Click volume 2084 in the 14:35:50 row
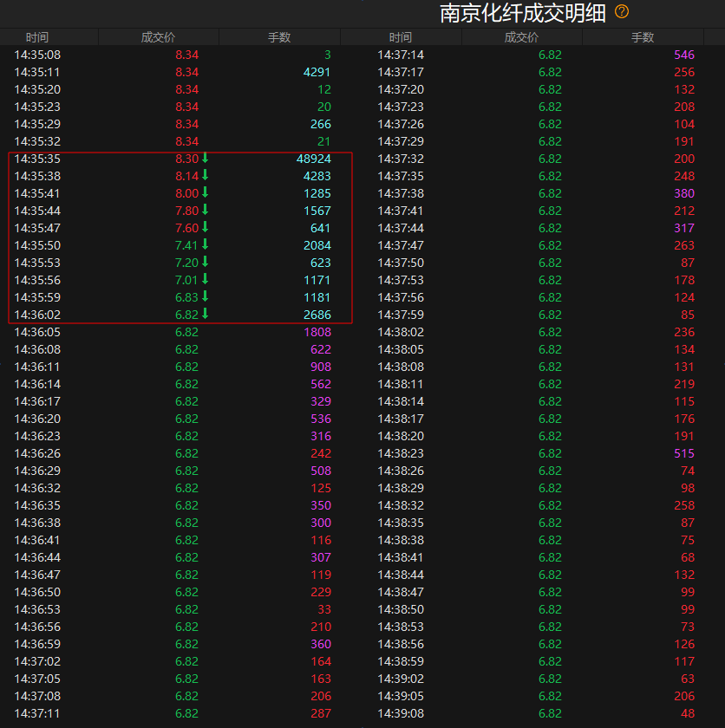 pyautogui.click(x=317, y=245)
